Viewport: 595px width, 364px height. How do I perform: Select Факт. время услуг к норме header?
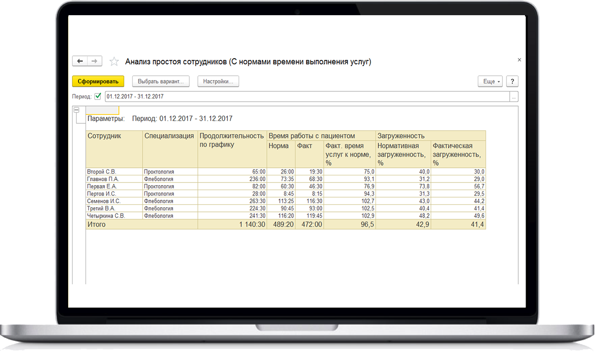tap(349, 154)
